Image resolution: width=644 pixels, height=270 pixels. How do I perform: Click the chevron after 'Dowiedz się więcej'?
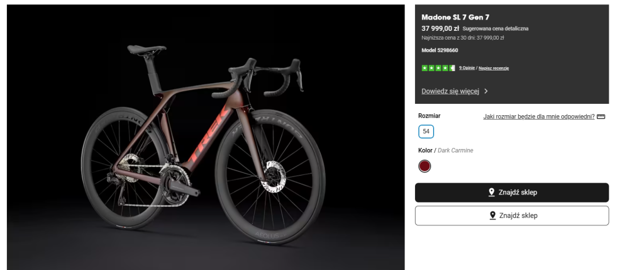pyautogui.click(x=486, y=91)
